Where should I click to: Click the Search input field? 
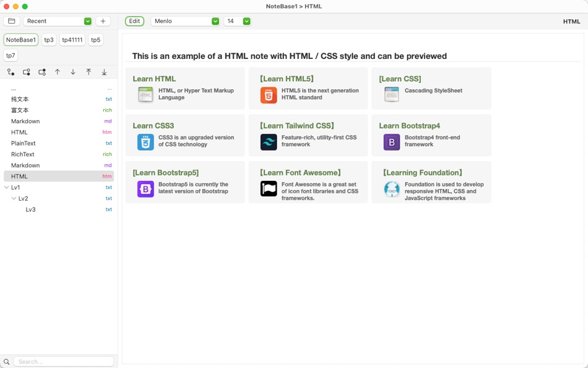click(x=64, y=362)
